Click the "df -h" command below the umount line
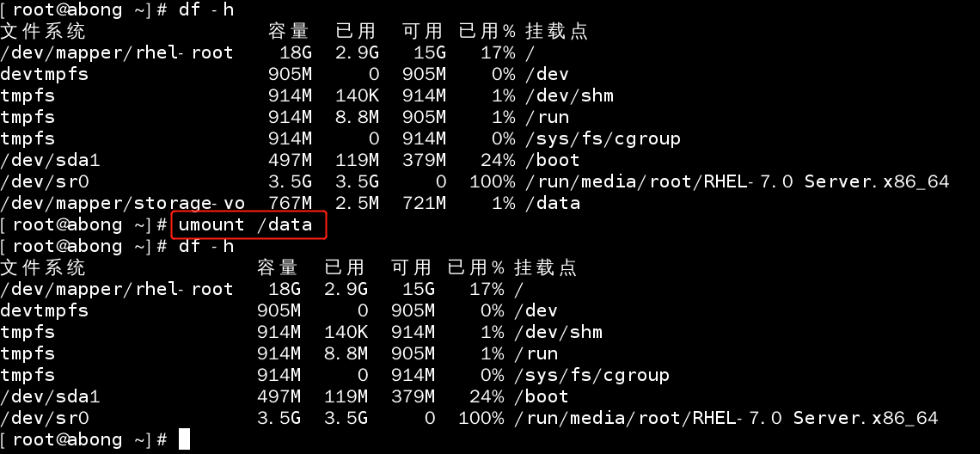 [206, 246]
